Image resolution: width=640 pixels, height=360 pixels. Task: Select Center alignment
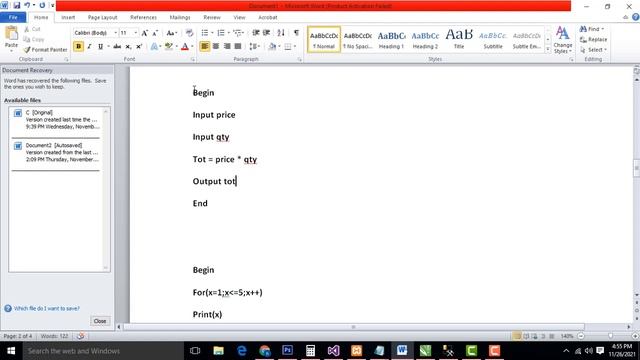(216, 47)
